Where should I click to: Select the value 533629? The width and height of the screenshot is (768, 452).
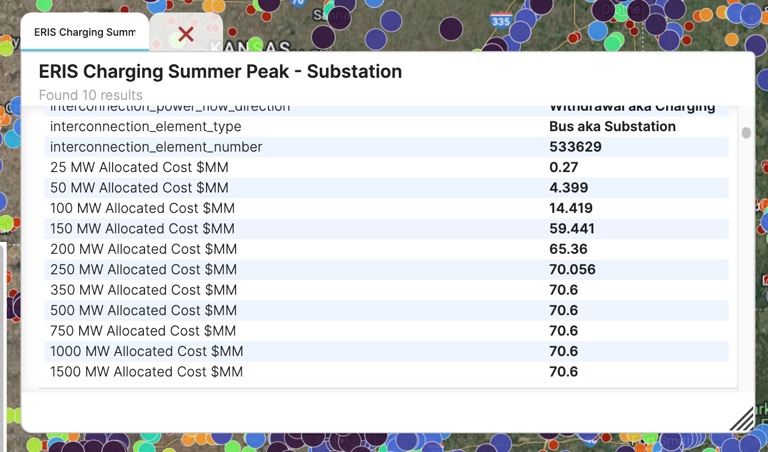pyautogui.click(x=575, y=147)
